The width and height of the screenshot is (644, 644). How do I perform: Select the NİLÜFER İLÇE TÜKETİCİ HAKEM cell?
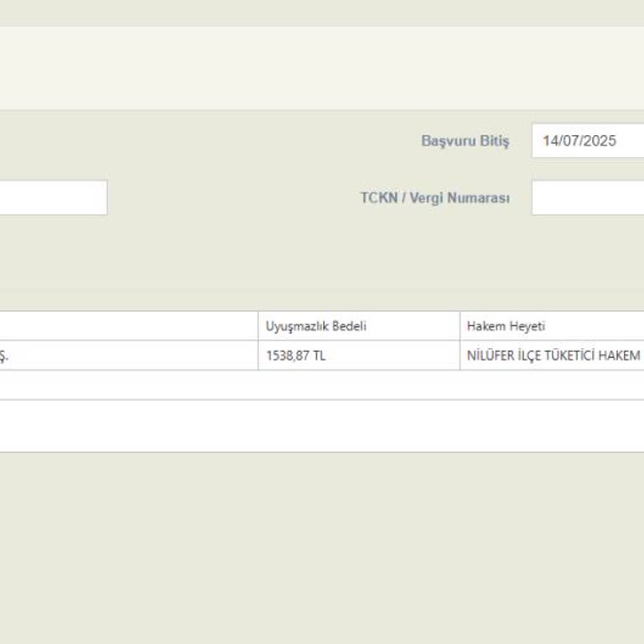pos(552,356)
